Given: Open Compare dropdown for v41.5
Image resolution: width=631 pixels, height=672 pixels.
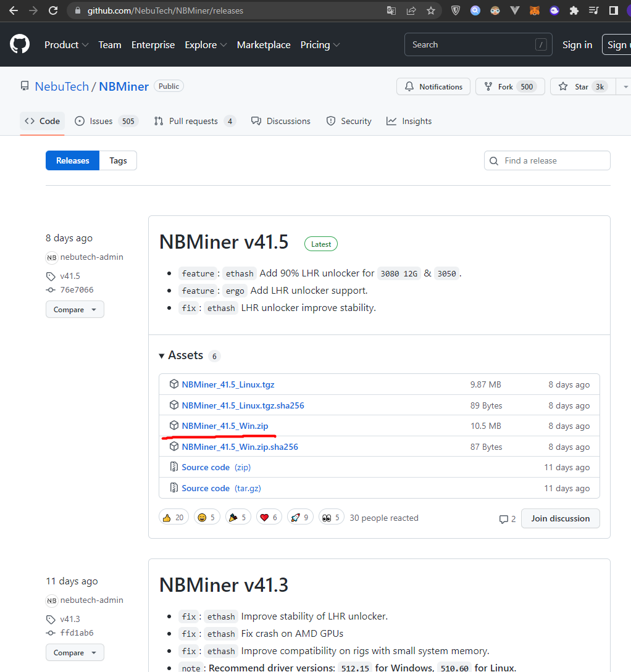Looking at the screenshot, I should point(75,309).
